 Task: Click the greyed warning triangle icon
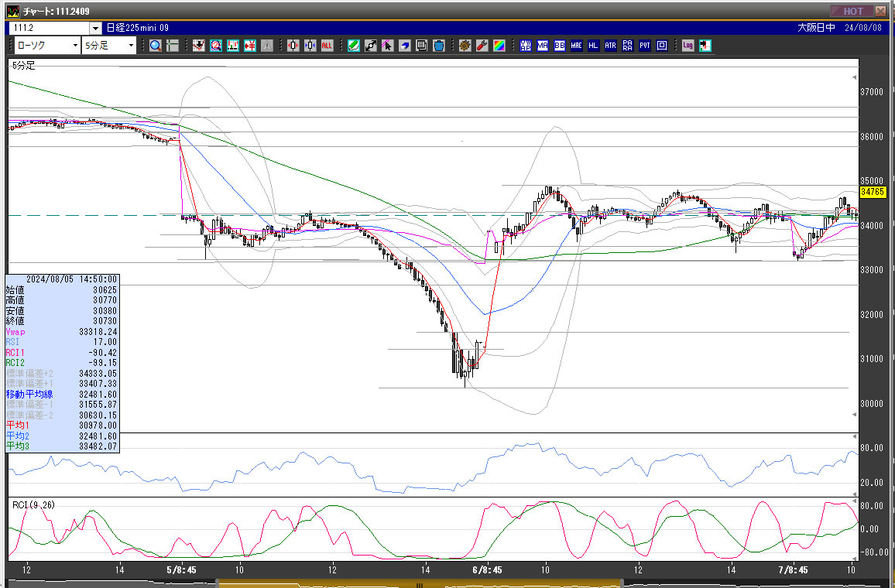tap(267, 46)
